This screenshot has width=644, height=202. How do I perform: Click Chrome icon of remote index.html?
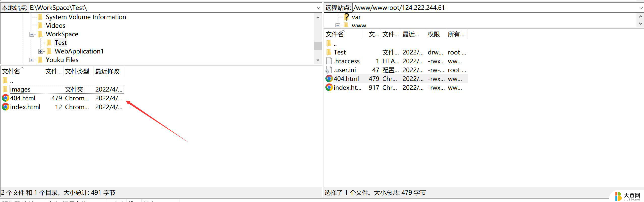[329, 88]
